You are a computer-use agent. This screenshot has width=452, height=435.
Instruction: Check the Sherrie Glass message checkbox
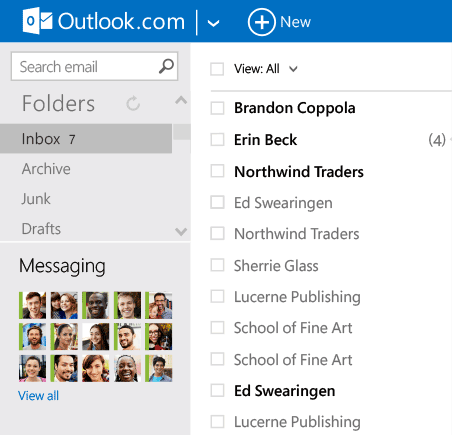(217, 265)
